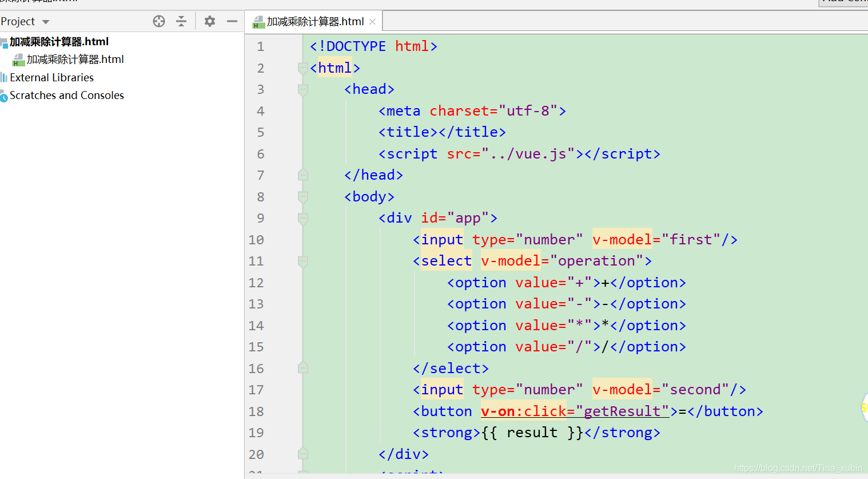Click the <body> tag text
Viewport: 868px width, 479px height.
pyautogui.click(x=369, y=197)
